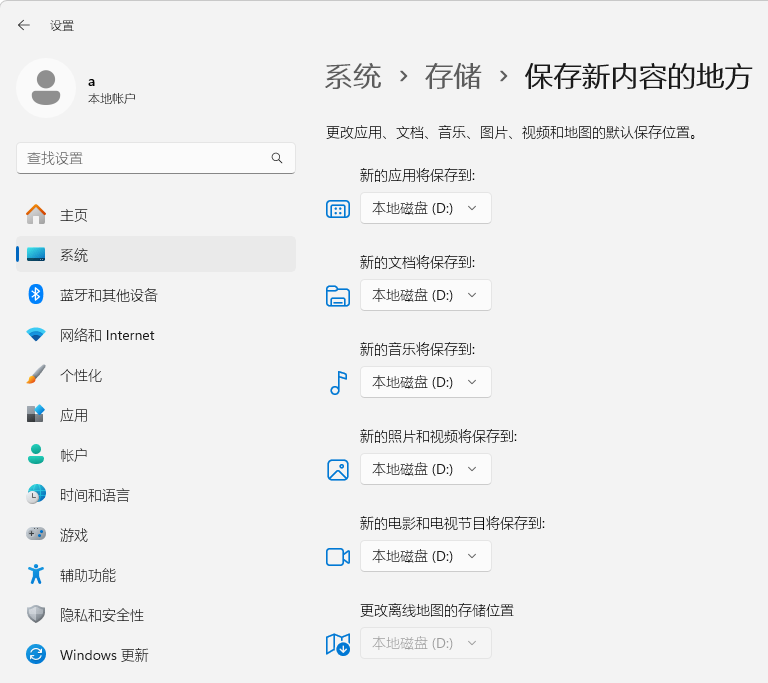
Task: Click 存储 breadcrumb link
Action: [453, 76]
